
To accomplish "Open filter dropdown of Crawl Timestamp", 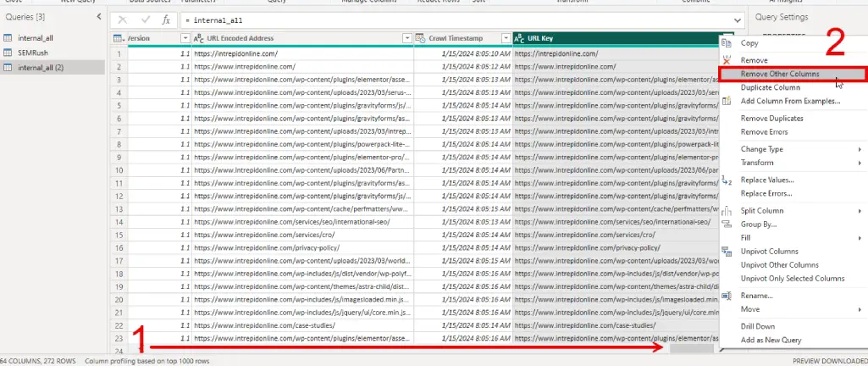I will [506, 38].
